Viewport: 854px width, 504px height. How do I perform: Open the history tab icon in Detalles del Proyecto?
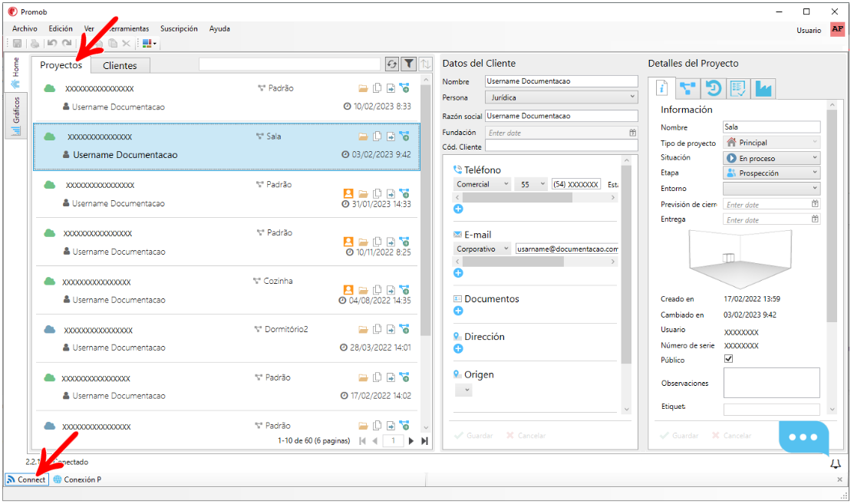[713, 89]
